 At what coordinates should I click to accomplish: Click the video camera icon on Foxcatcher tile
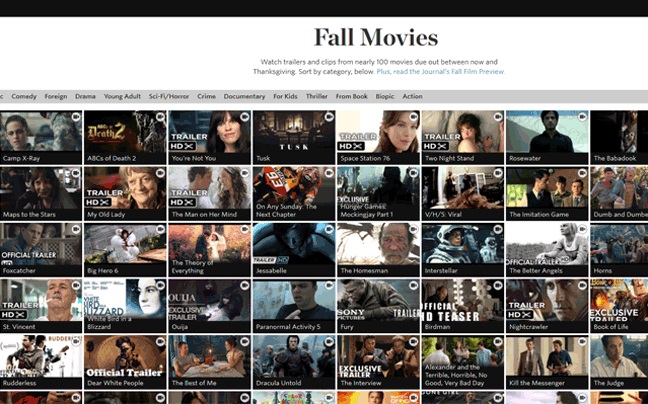[x=76, y=229]
